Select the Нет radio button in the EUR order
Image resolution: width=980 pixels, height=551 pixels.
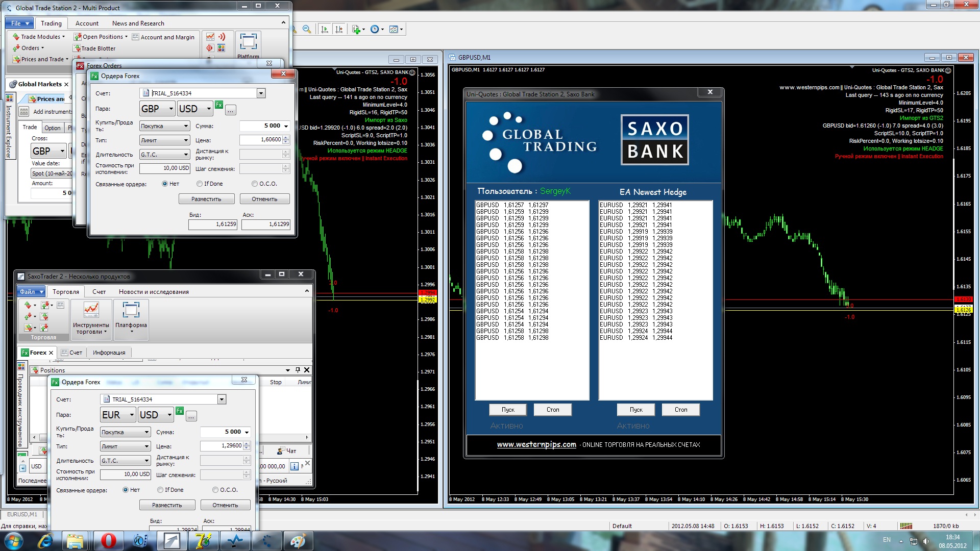[x=126, y=490]
